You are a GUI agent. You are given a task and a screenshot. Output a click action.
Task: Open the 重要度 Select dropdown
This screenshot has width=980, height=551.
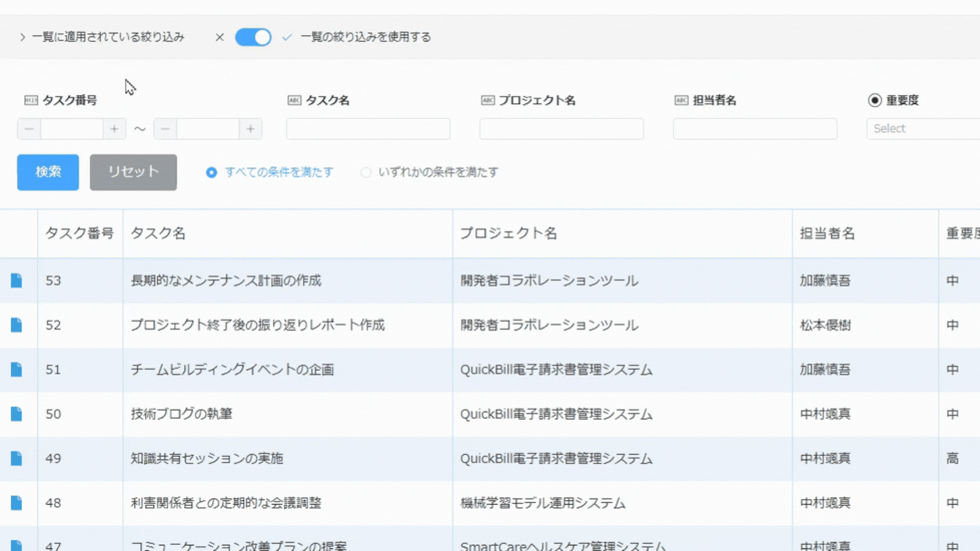tap(923, 129)
